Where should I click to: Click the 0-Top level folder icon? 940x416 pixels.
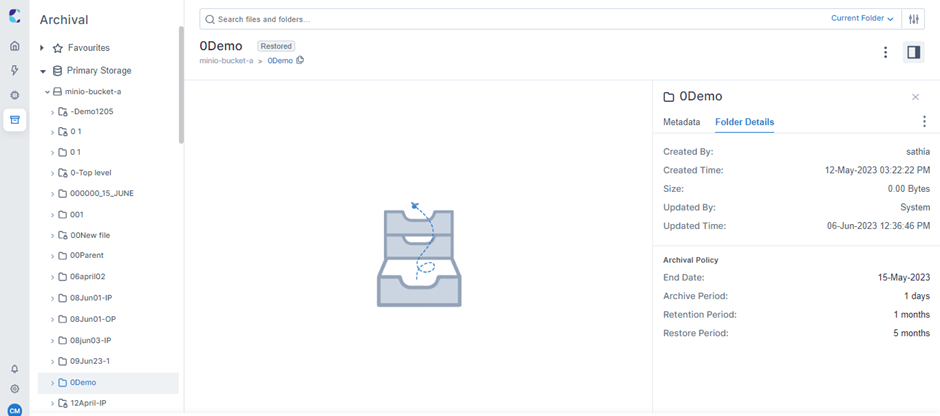(62, 173)
